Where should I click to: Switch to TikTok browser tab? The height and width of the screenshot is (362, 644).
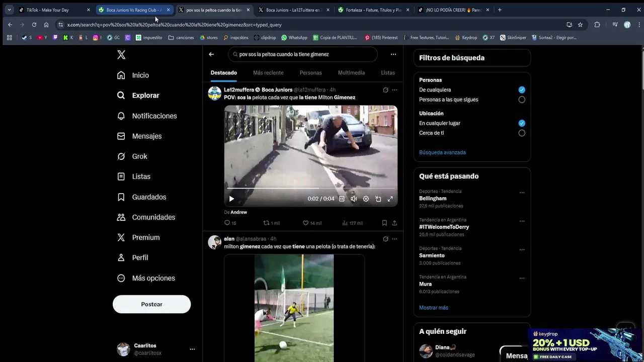[x=54, y=10]
